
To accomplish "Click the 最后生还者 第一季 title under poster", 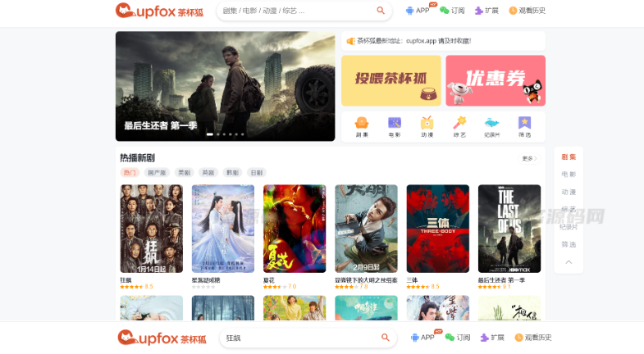I will tap(501, 280).
